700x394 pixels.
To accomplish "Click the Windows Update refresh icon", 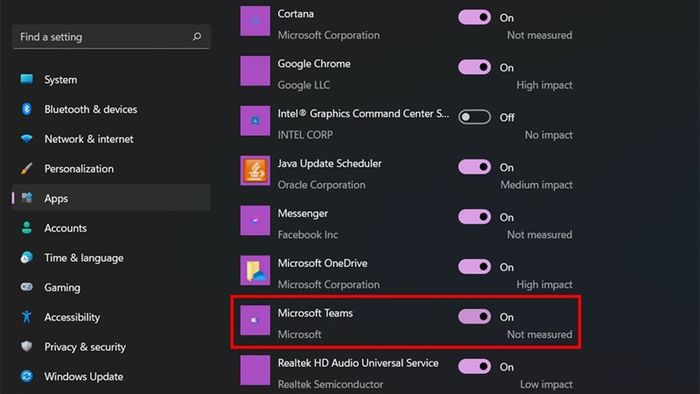I will coord(27,376).
